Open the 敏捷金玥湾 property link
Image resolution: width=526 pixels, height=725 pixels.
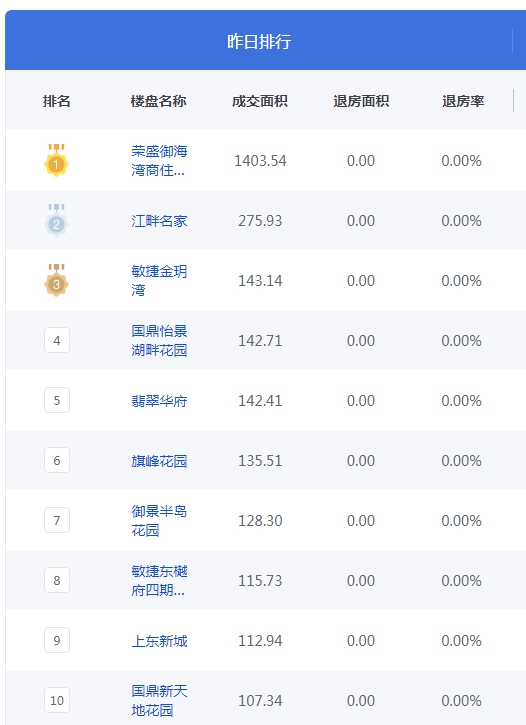159,280
